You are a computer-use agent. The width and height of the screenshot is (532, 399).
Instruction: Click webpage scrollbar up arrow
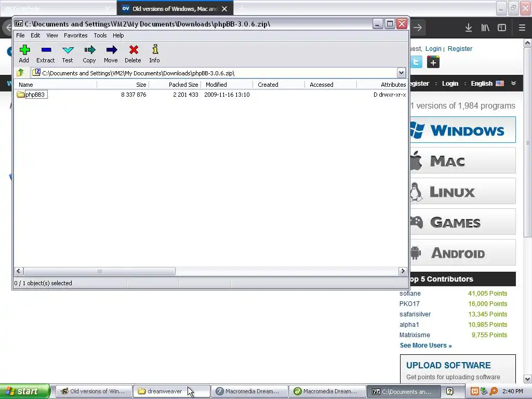point(528,43)
